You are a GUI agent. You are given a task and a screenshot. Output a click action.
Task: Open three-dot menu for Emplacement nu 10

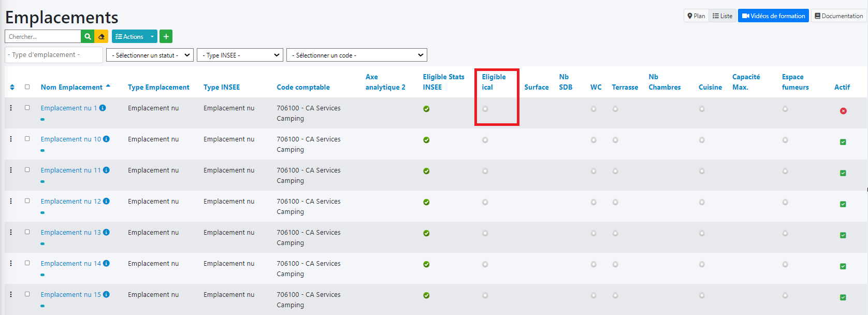11,139
